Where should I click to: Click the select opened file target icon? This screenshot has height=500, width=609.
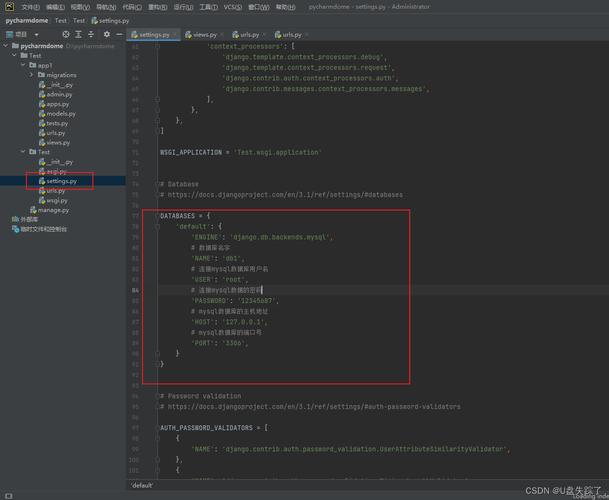click(66, 34)
